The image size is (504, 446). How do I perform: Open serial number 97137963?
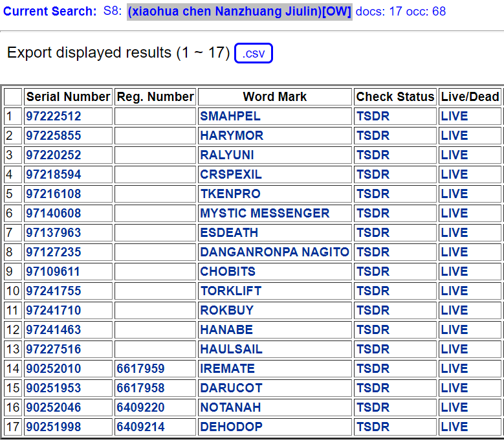53,232
